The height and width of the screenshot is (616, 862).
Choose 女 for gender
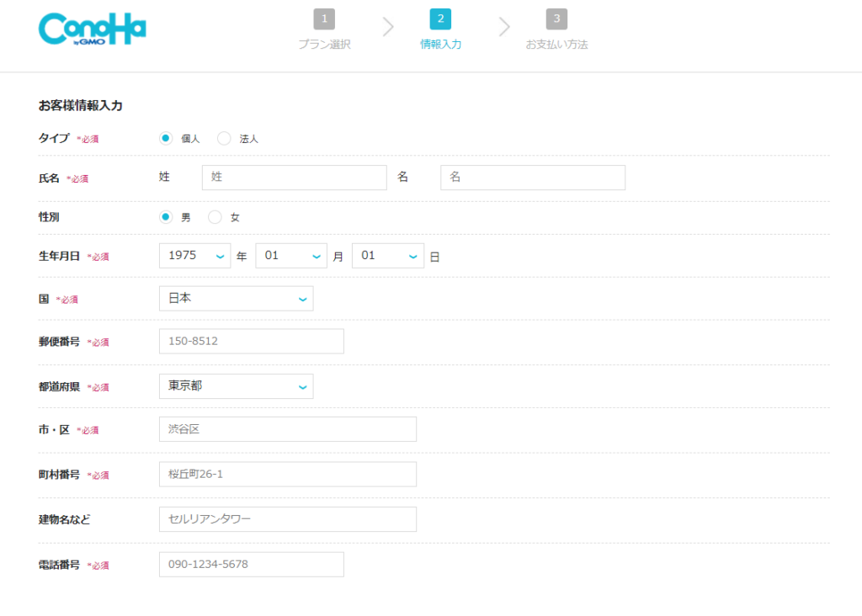215,217
